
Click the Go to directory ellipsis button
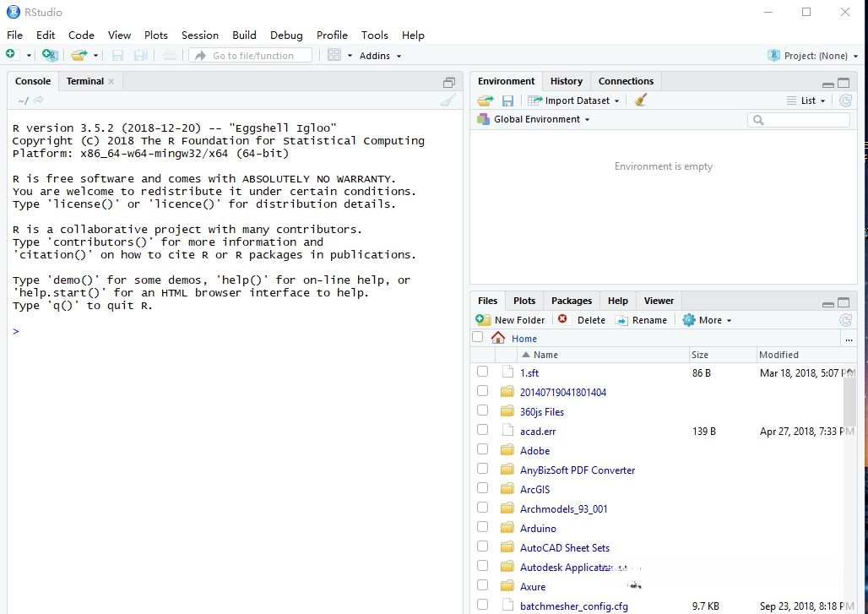(849, 339)
